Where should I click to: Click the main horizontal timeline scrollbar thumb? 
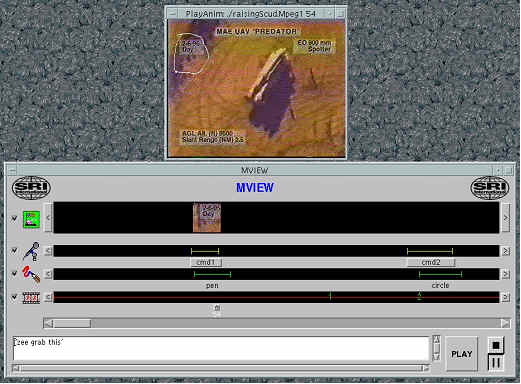pos(72,323)
